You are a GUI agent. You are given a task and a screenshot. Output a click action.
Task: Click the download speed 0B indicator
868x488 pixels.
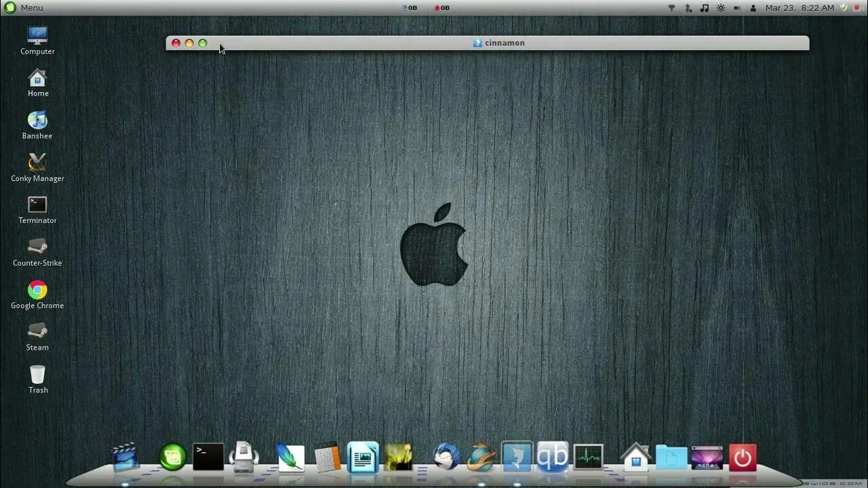point(410,8)
